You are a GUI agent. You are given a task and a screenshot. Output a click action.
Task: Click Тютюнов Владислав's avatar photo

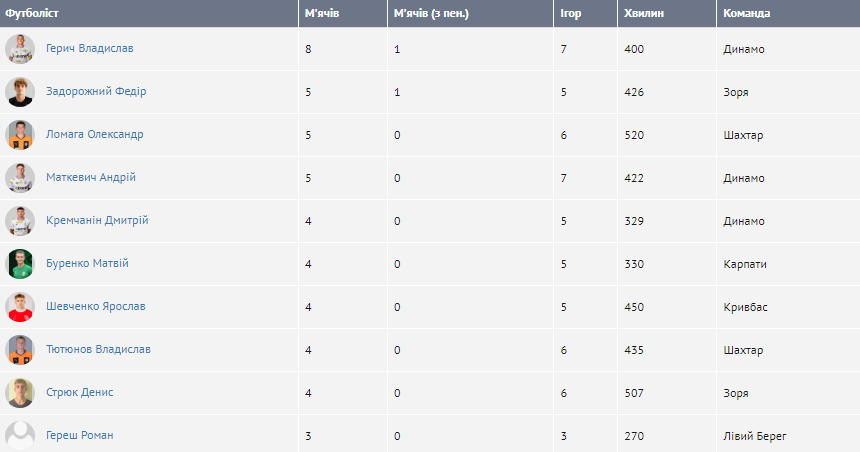20,350
